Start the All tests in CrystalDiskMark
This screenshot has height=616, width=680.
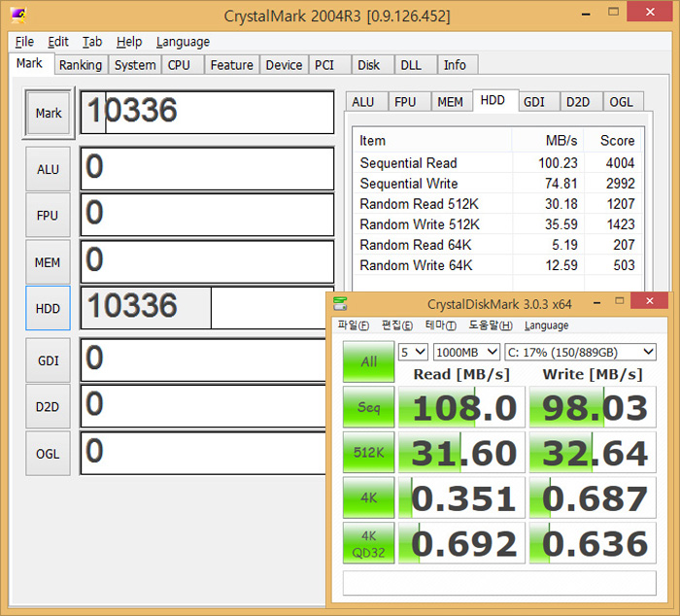pos(368,361)
